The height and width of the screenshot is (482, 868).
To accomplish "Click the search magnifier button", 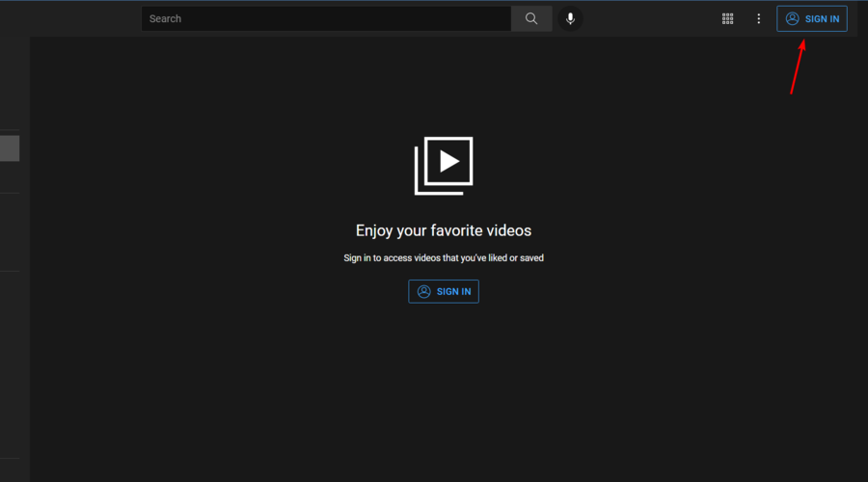I will tap(531, 19).
